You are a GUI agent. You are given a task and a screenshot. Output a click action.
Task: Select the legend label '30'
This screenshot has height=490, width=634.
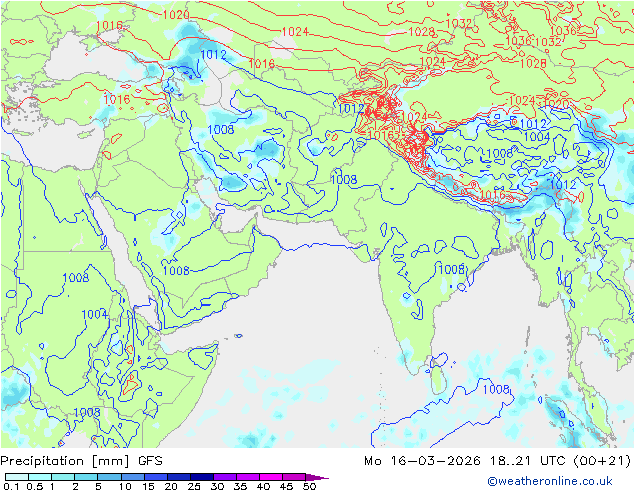coord(217,486)
